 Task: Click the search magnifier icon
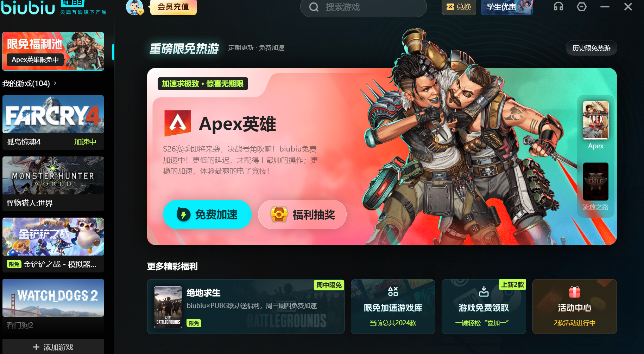pos(314,7)
